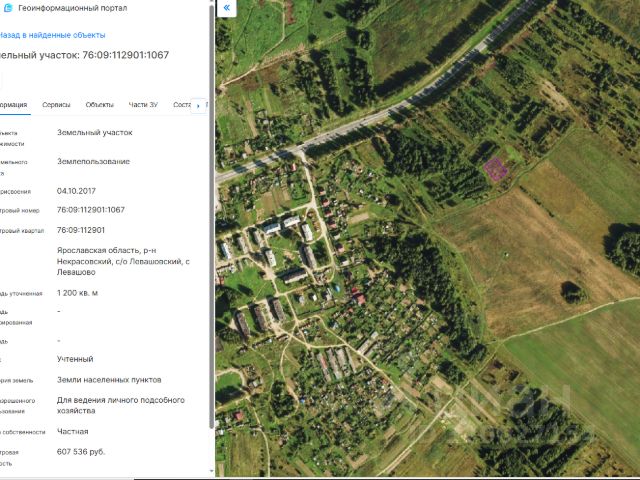The height and width of the screenshot is (480, 640).
Task: Click the Земельный участок type value
Action: coord(95,133)
